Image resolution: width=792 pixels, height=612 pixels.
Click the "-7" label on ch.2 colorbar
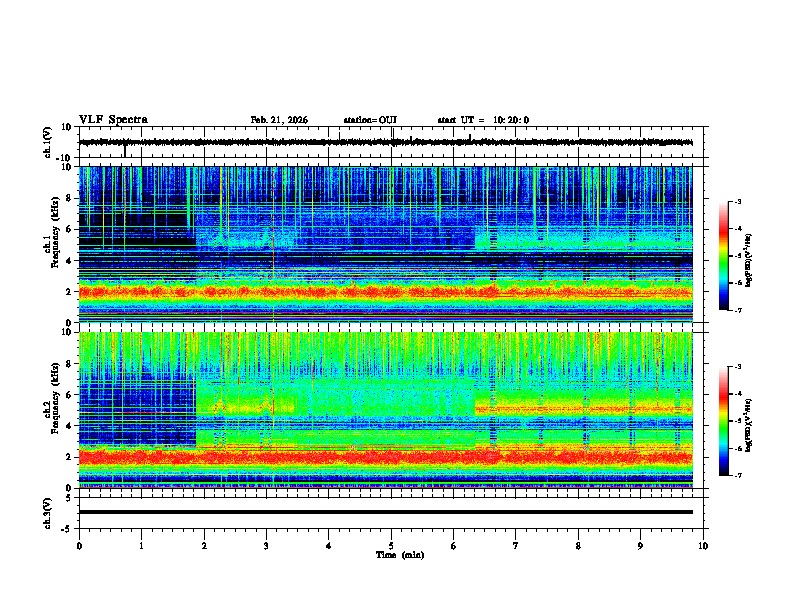click(738, 475)
